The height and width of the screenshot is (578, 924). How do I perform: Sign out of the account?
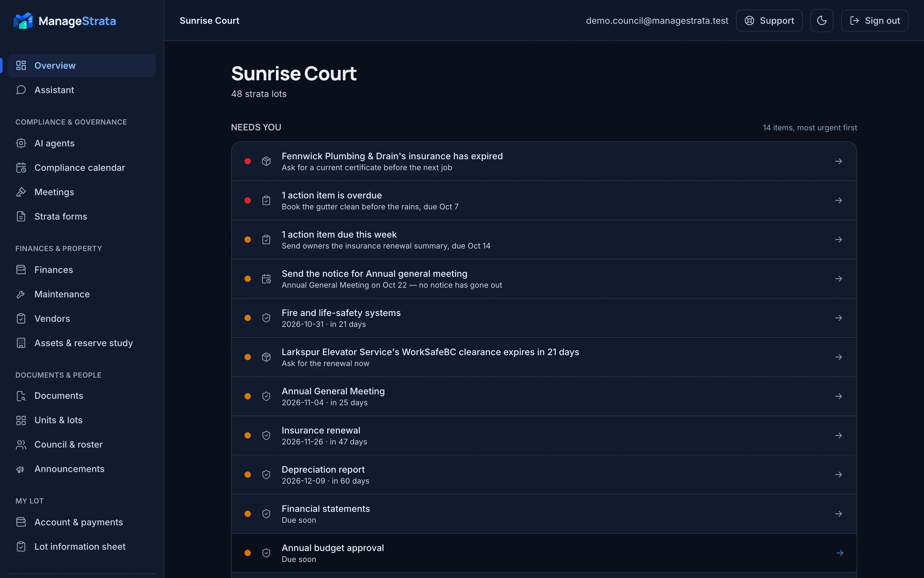coord(874,21)
